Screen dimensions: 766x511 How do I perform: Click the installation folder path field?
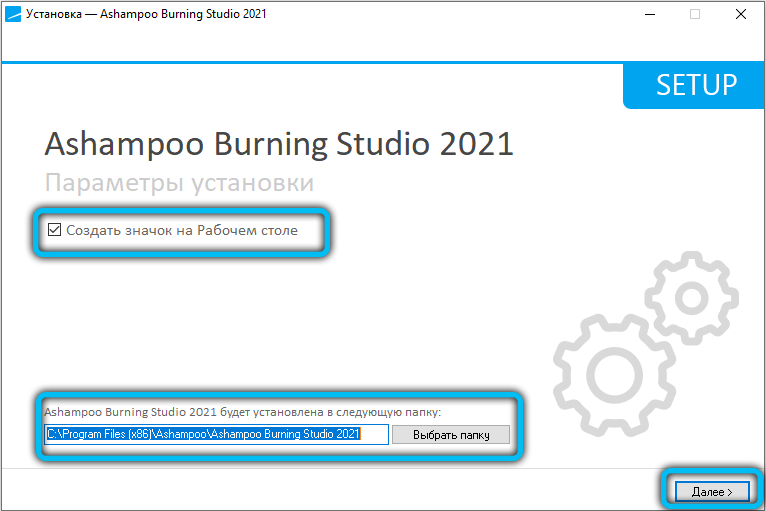(x=216, y=434)
